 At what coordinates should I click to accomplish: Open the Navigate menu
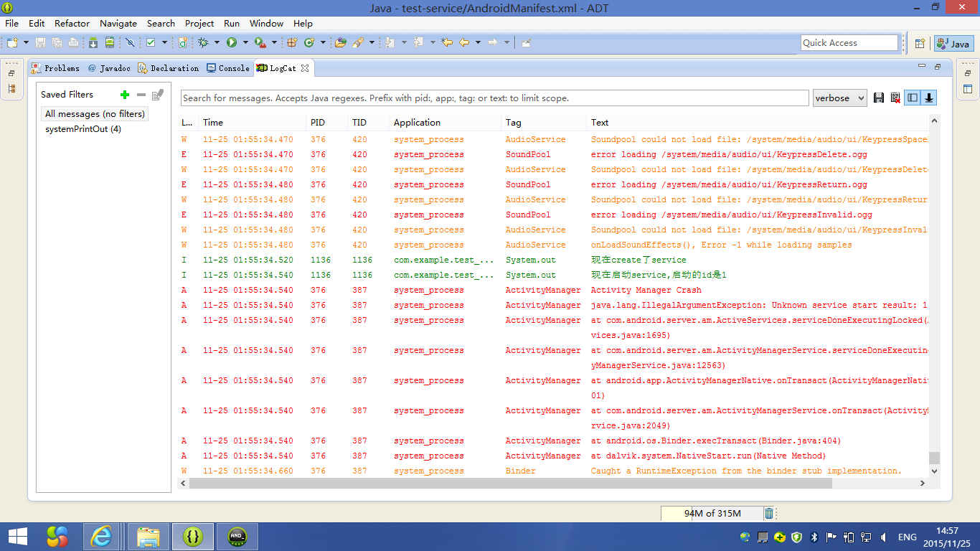[118, 23]
